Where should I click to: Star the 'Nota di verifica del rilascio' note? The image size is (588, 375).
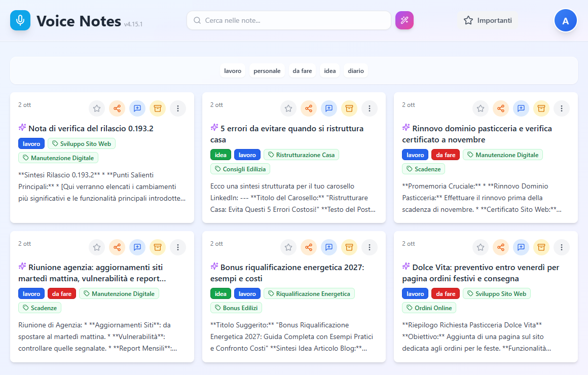pos(97,108)
